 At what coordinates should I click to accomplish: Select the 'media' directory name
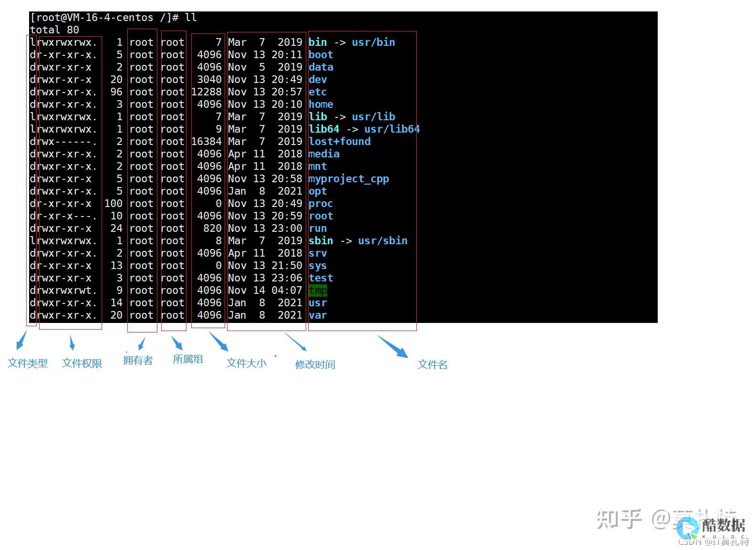324,154
